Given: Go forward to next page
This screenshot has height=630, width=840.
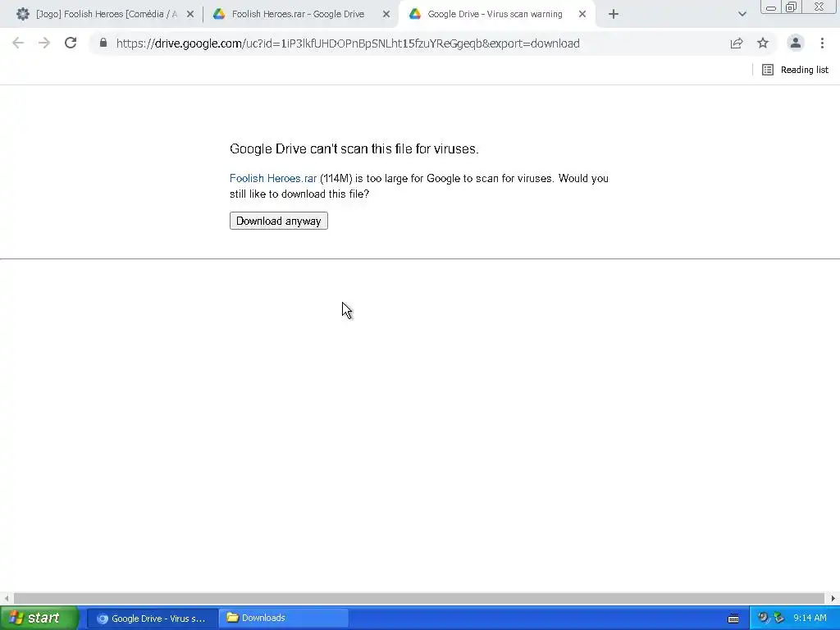Looking at the screenshot, I should point(44,43).
